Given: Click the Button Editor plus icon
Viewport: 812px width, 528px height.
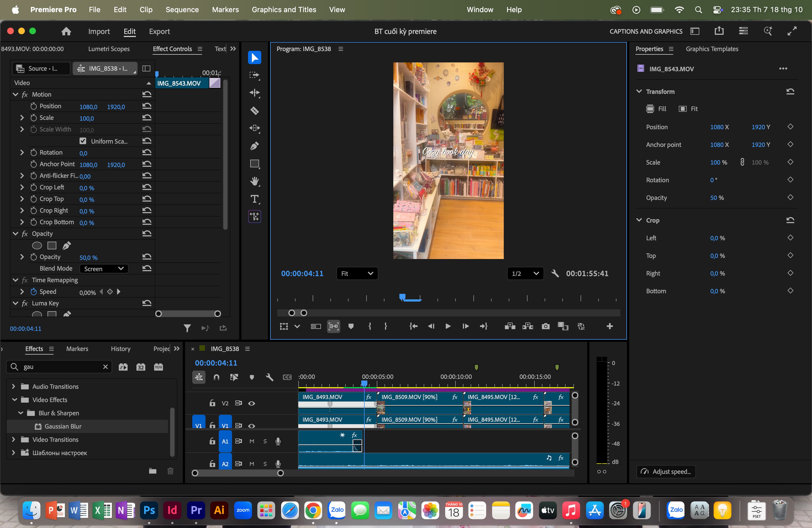Looking at the screenshot, I should 610,326.
